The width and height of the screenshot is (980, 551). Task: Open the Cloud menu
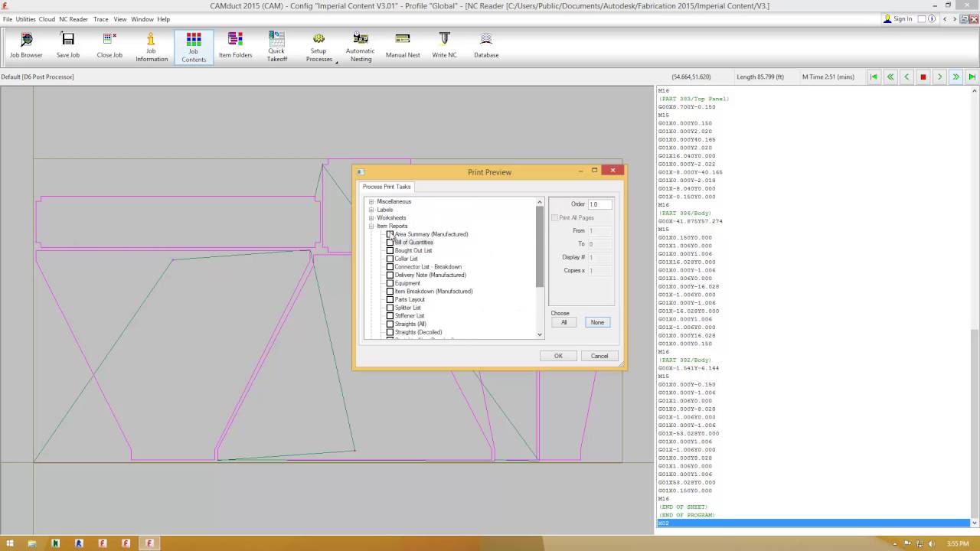[x=47, y=19]
